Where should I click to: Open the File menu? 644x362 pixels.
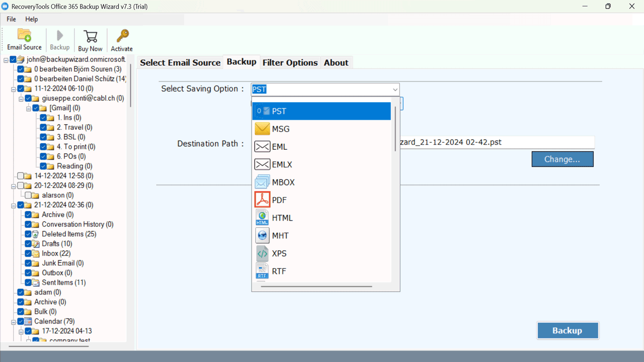(x=11, y=19)
